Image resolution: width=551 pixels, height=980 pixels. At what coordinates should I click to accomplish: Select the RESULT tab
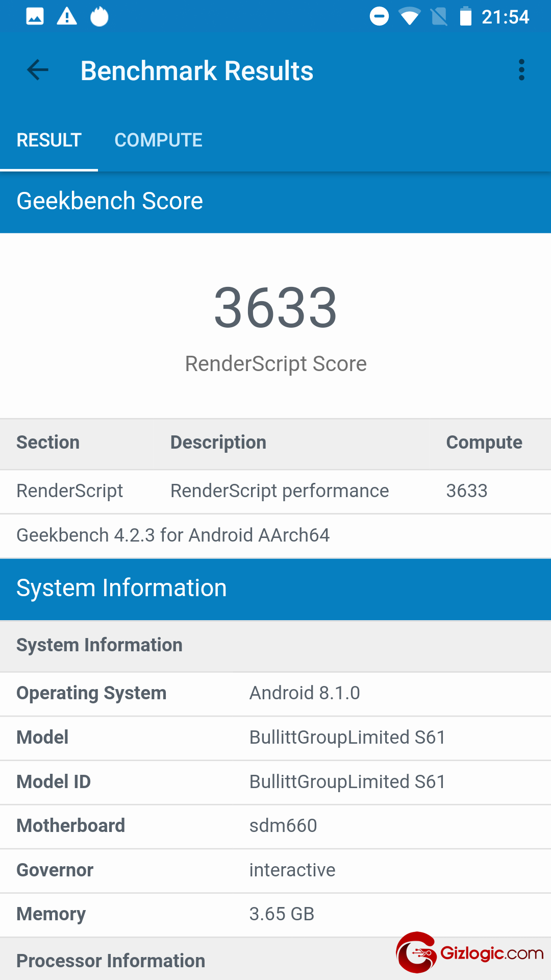coord(49,140)
